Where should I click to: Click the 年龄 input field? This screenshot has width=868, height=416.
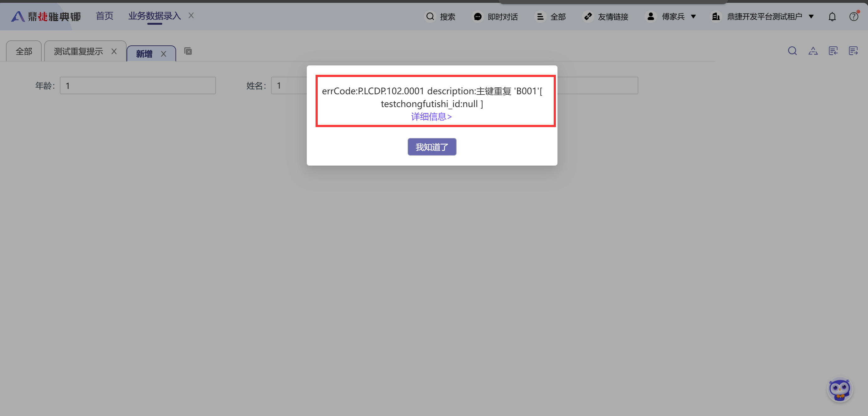coord(138,85)
